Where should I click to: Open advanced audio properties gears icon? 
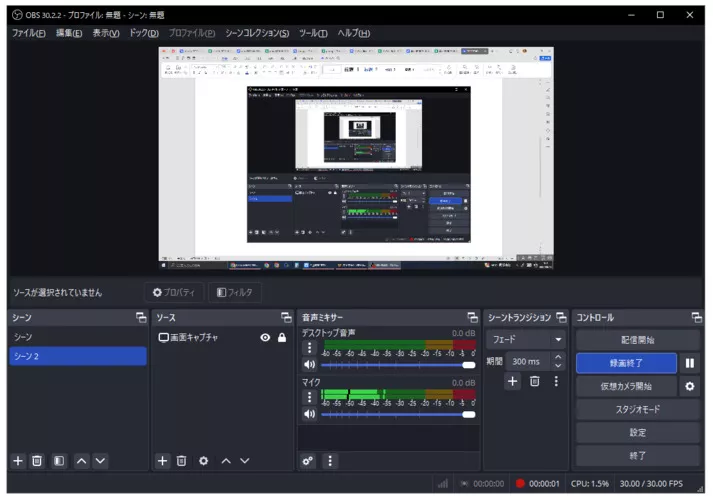[x=308, y=461]
